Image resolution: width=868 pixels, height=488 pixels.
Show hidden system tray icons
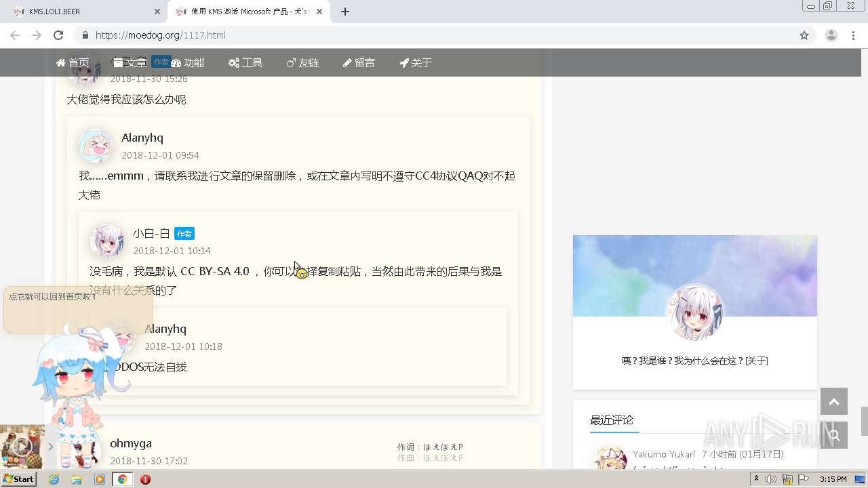pyautogui.click(x=757, y=479)
